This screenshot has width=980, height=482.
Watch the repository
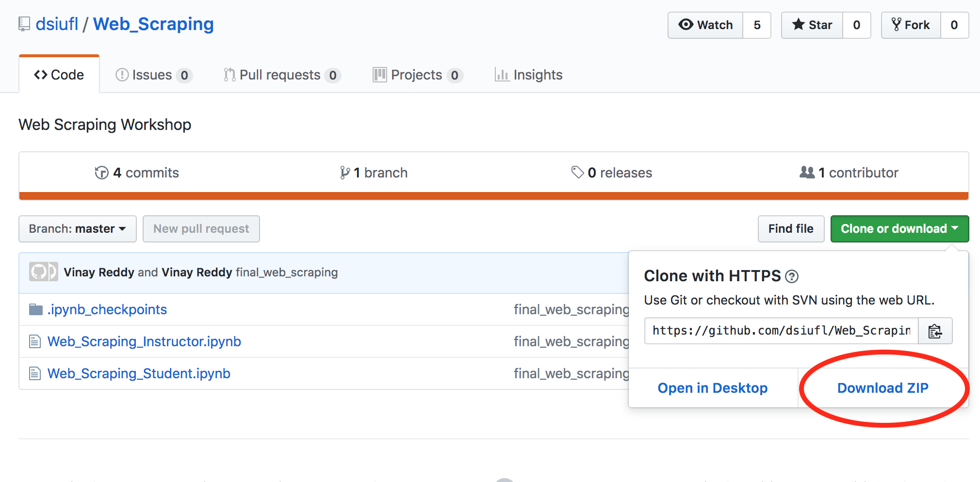coord(705,25)
